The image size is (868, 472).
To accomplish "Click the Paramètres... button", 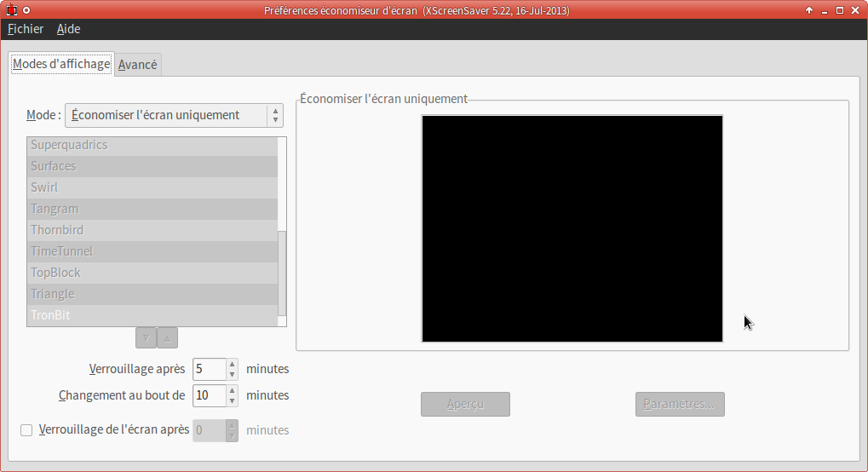I will tap(680, 404).
